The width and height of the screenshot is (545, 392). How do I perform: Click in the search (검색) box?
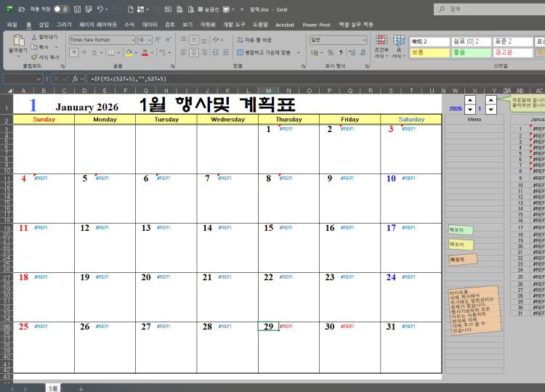pos(489,9)
